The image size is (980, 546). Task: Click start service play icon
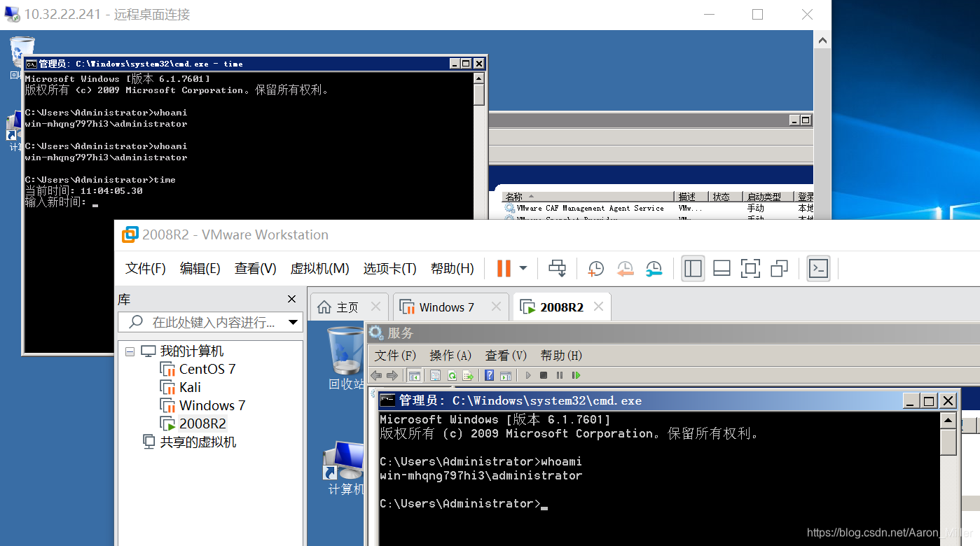(528, 376)
